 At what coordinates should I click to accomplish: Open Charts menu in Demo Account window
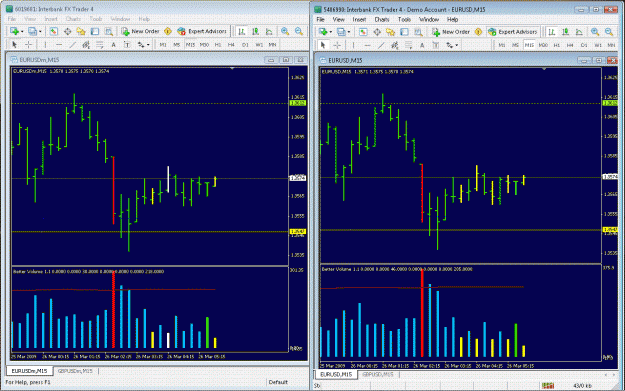coord(382,20)
